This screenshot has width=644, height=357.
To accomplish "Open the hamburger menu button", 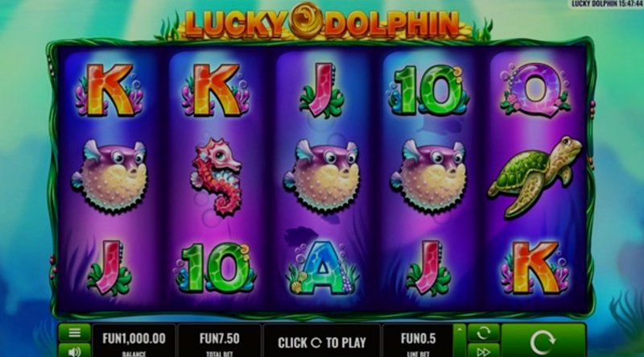I will point(74,332).
